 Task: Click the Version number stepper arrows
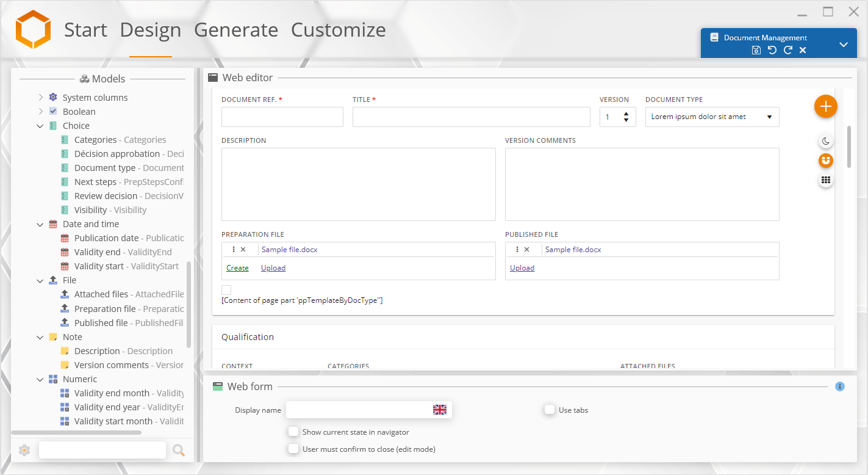626,117
